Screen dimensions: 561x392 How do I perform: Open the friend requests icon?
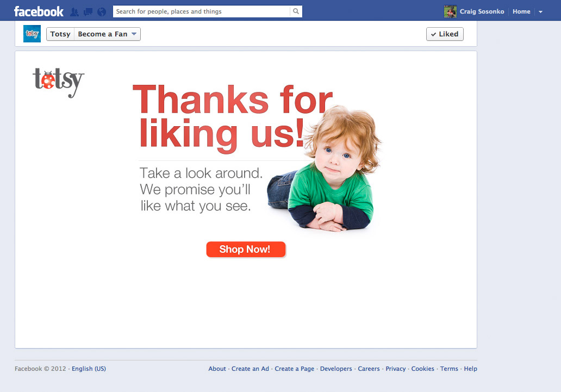74,12
